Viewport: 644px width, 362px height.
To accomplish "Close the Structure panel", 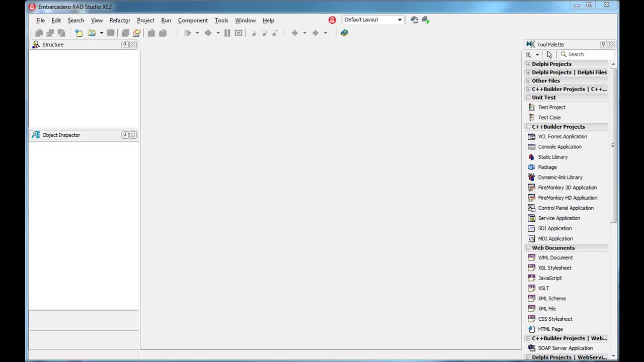I will click(133, 44).
